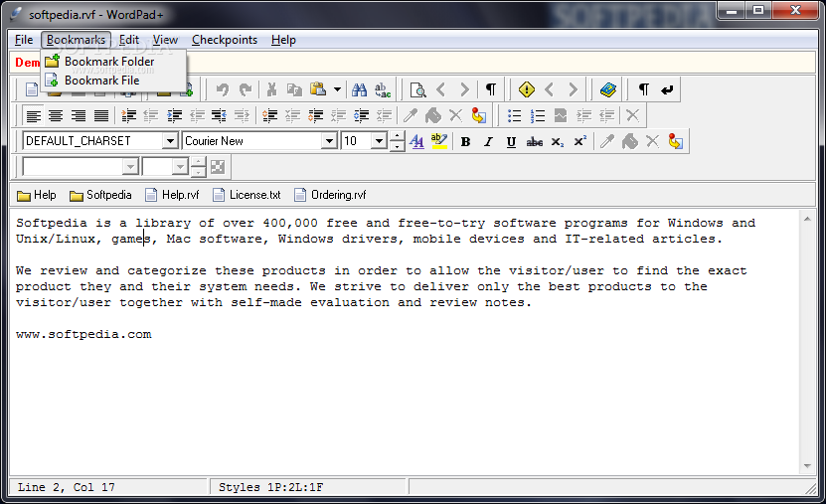
Task: Expand the paste options arrow
Action: (x=337, y=90)
